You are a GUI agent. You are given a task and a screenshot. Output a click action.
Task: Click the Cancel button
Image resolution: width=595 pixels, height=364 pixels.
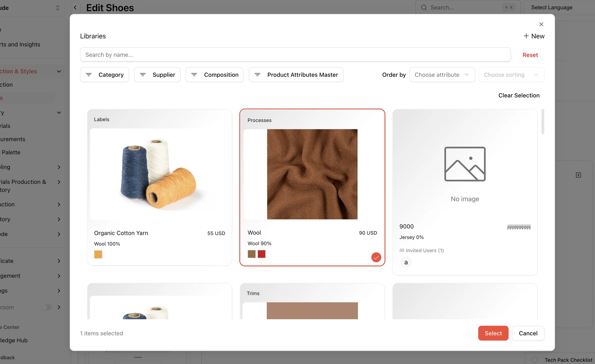coord(528,333)
